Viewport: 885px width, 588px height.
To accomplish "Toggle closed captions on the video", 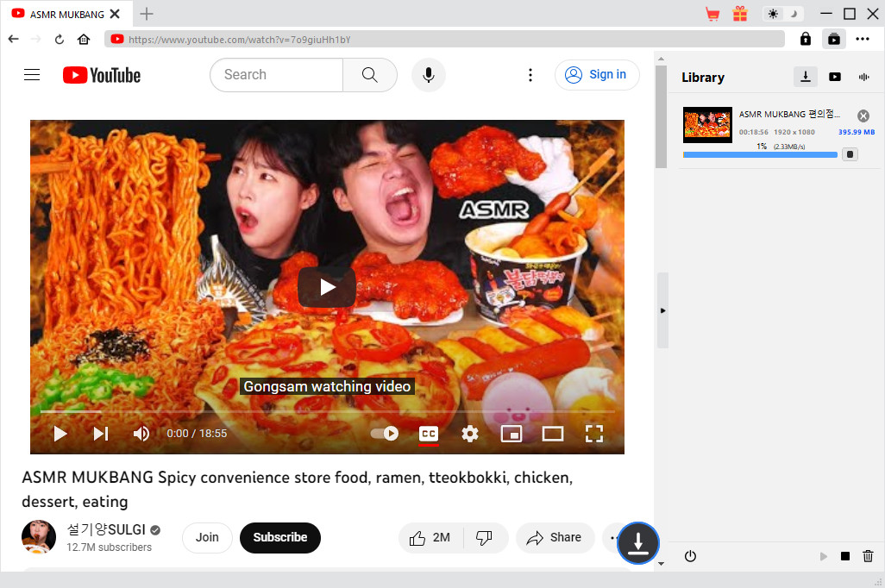I will coord(429,434).
